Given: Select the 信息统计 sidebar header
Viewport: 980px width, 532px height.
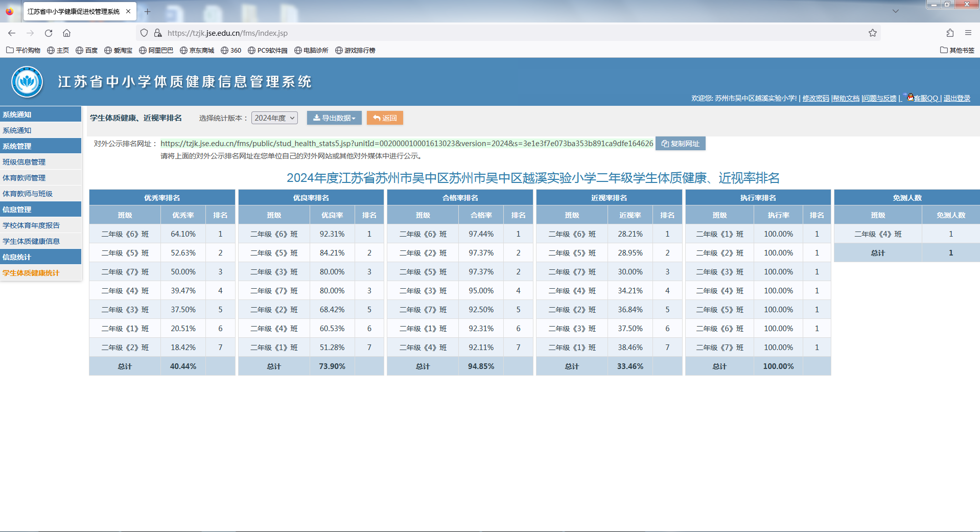Looking at the screenshot, I should point(40,257).
